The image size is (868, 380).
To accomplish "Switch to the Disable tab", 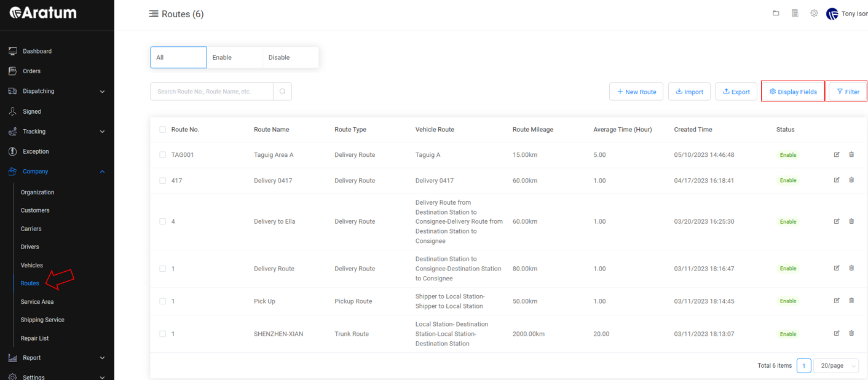I will pyautogui.click(x=290, y=57).
